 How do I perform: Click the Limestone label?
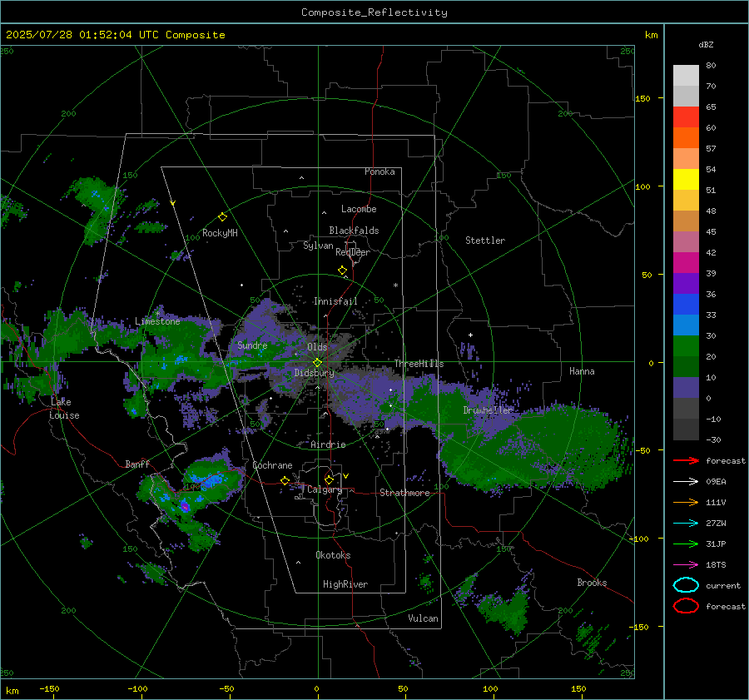[x=157, y=321]
